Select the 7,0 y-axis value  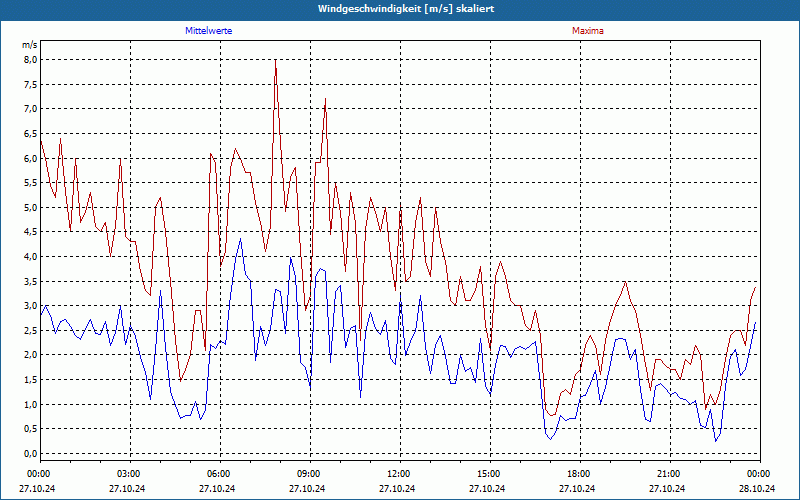click(x=31, y=109)
